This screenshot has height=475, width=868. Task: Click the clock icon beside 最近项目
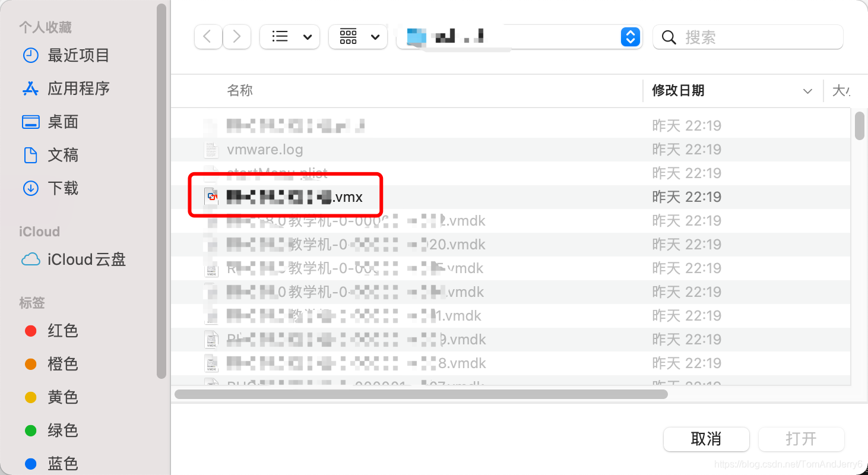30,55
